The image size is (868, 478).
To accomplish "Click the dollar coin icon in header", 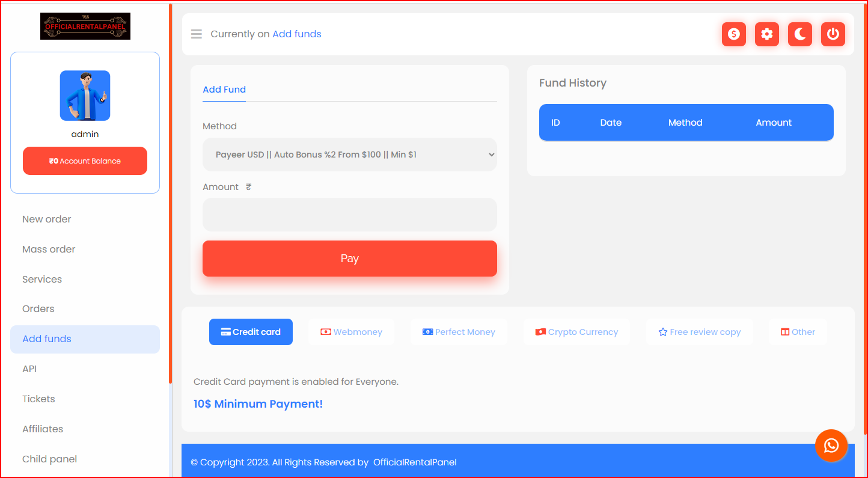I will pyautogui.click(x=733, y=34).
